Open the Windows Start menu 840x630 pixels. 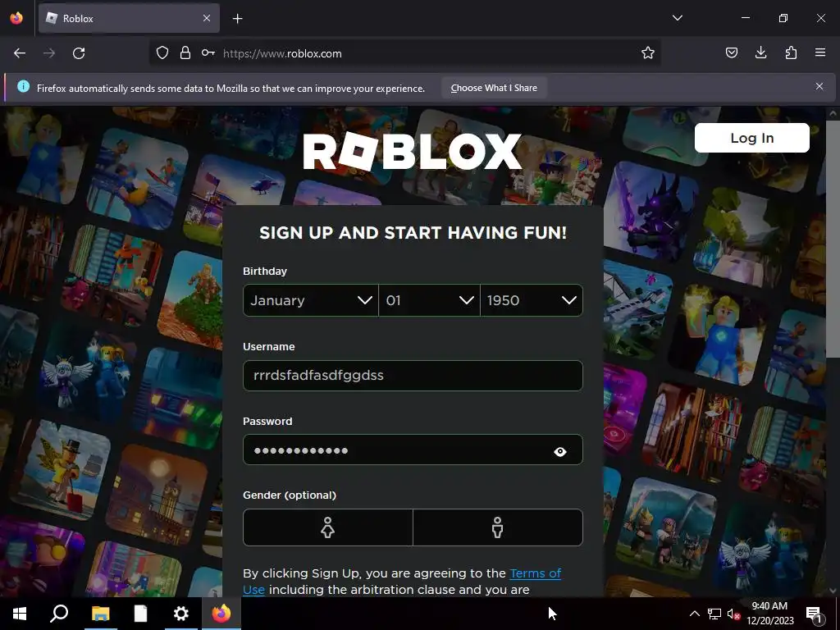pos(20,614)
